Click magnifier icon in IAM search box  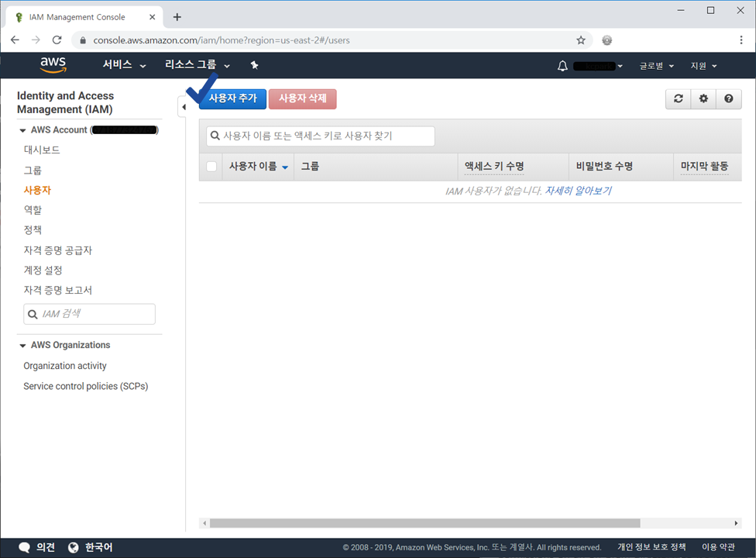tap(33, 315)
